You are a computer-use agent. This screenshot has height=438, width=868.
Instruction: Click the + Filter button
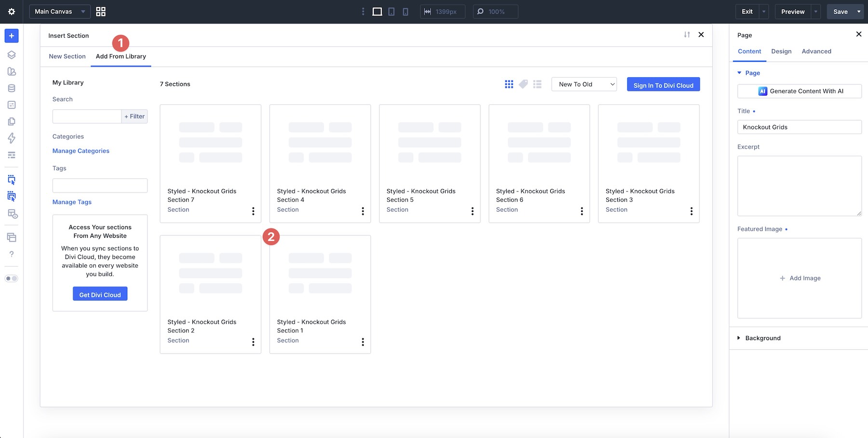pyautogui.click(x=135, y=116)
